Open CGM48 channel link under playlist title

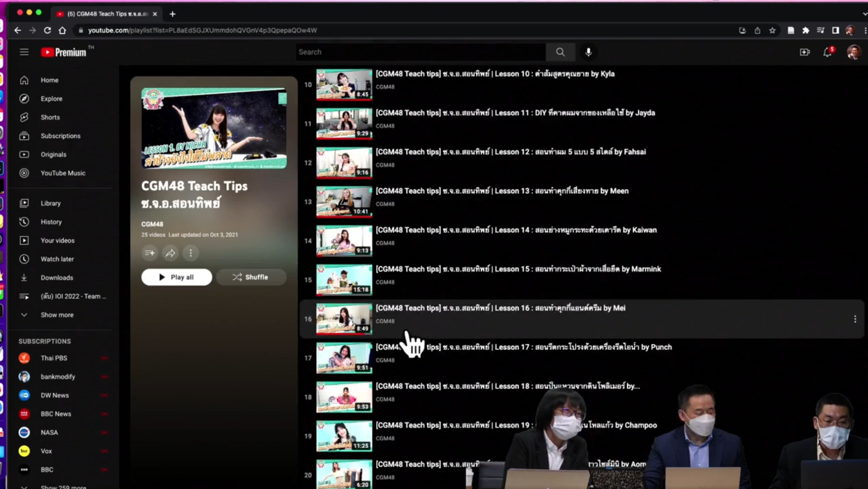tap(152, 224)
